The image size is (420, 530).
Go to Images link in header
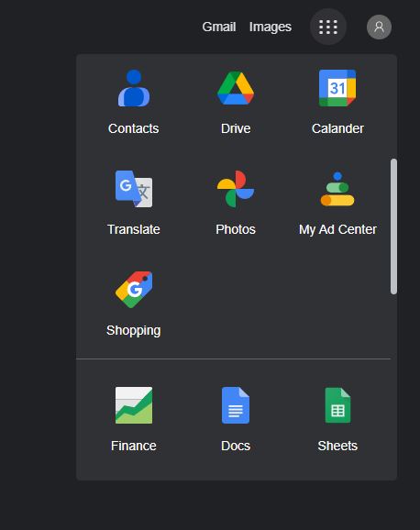(271, 27)
